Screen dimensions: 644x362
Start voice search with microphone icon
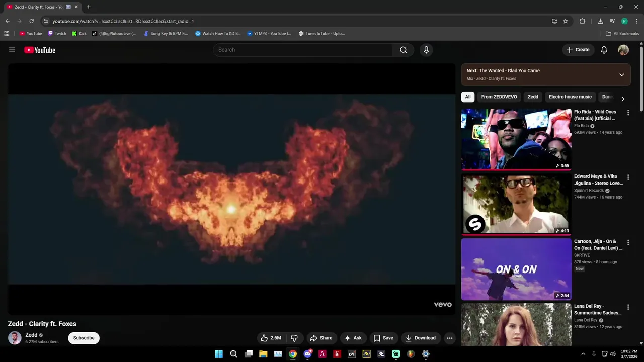tap(426, 50)
